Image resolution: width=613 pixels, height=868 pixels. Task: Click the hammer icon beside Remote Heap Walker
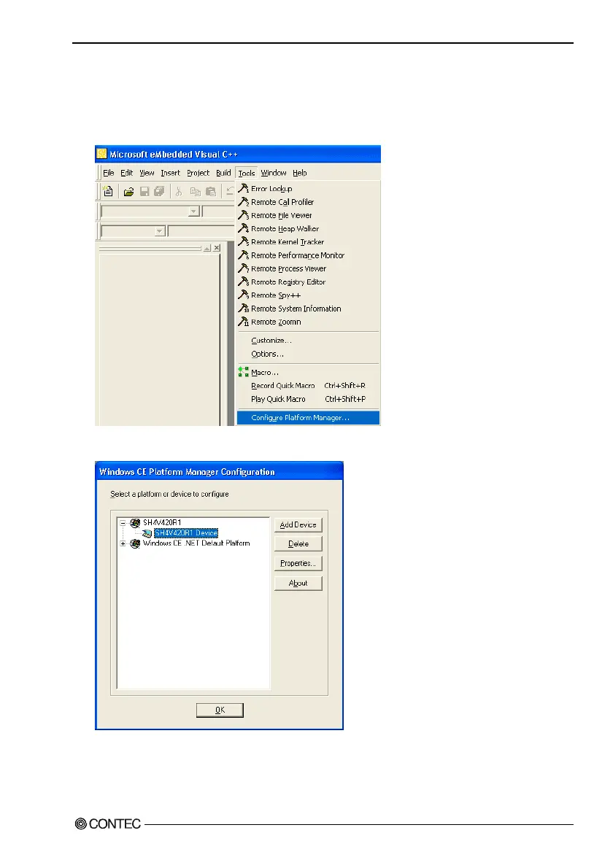(x=243, y=228)
